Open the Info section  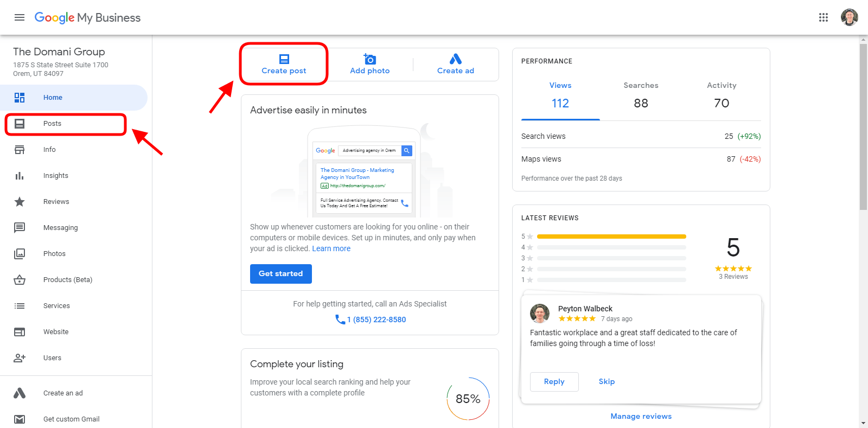74,150
